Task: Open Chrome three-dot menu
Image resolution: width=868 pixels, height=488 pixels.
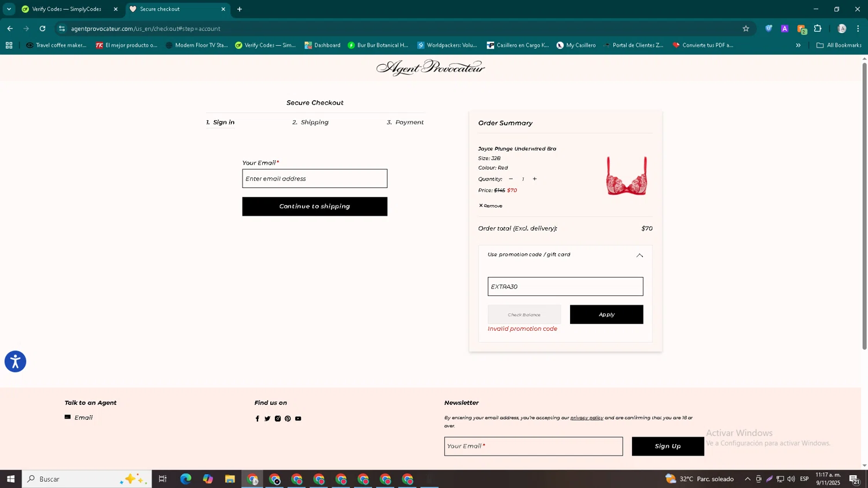Action: [x=858, y=28]
